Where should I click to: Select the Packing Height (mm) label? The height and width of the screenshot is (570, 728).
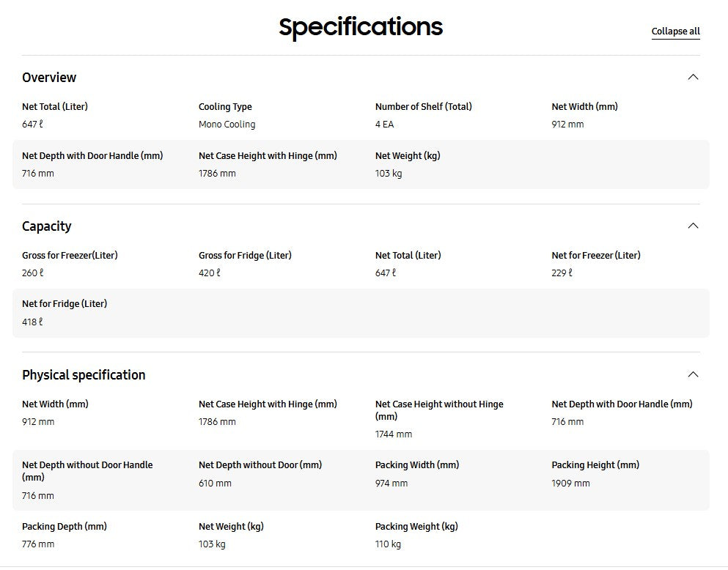[595, 465]
